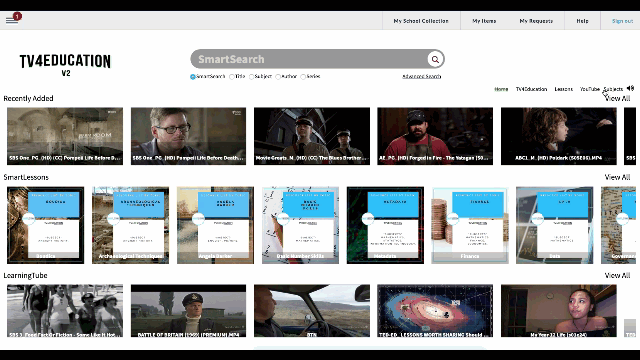Open Basic Number Skills SmartLesson card
The width and height of the screenshot is (640, 360).
tap(300, 225)
